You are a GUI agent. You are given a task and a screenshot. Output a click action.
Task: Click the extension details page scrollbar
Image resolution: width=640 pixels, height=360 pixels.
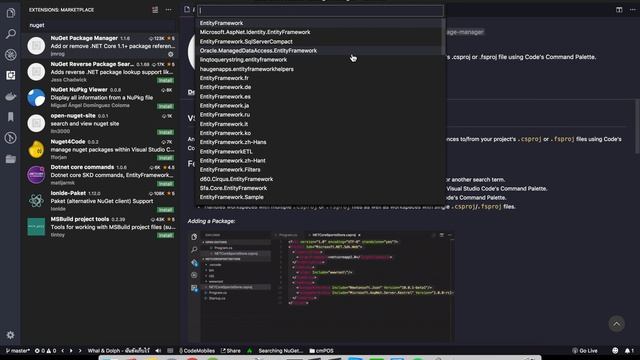click(x=637, y=127)
